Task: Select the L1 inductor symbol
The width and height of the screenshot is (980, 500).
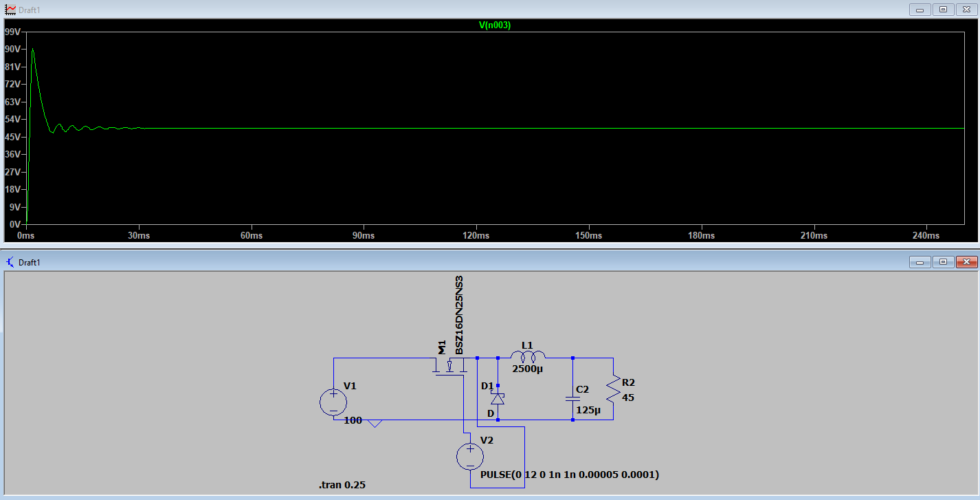Action: click(x=528, y=356)
